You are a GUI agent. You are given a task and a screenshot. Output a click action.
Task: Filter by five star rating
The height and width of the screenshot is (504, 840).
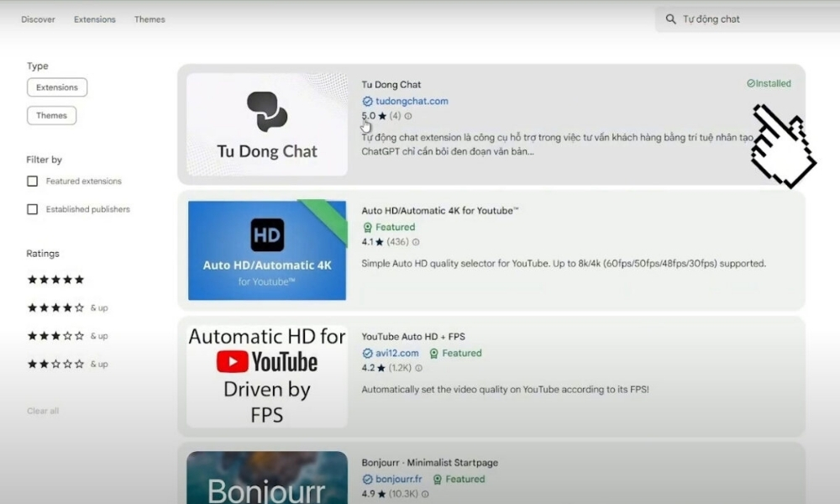click(55, 280)
